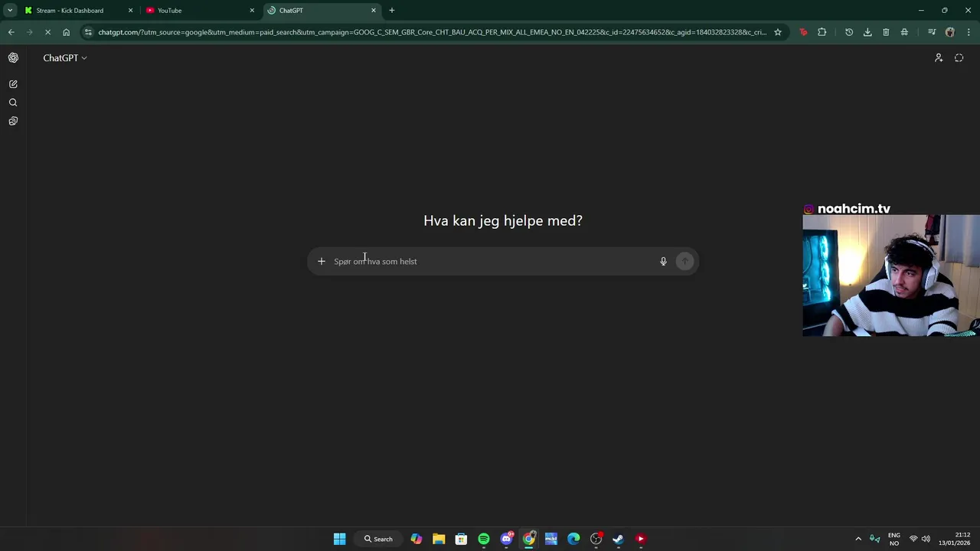The image size is (980, 551).
Task: Start a temporary chat with dashed circle icon
Action: tap(959, 58)
